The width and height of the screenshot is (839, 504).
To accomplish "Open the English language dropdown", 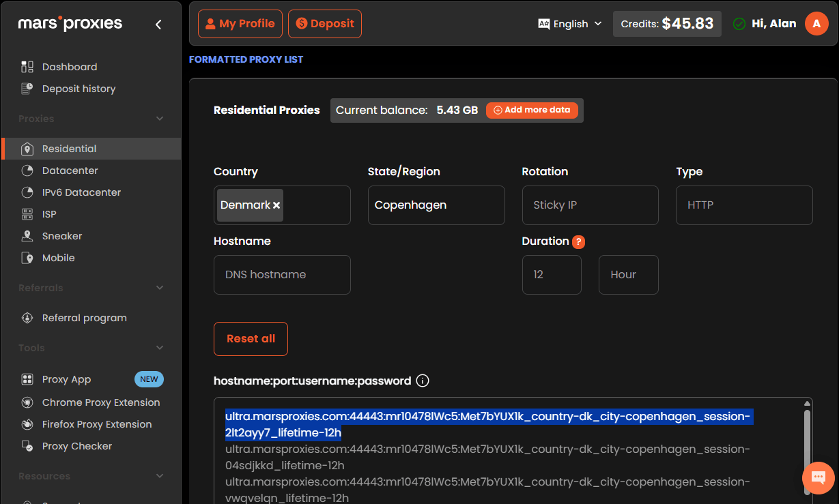I will coord(570,24).
